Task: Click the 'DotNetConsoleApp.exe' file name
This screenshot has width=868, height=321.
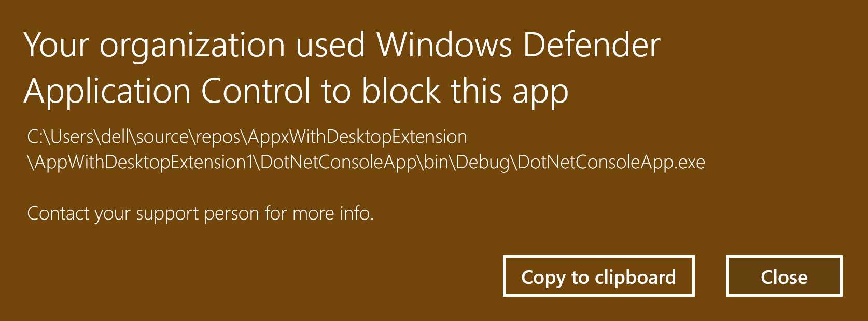Action: [x=611, y=163]
